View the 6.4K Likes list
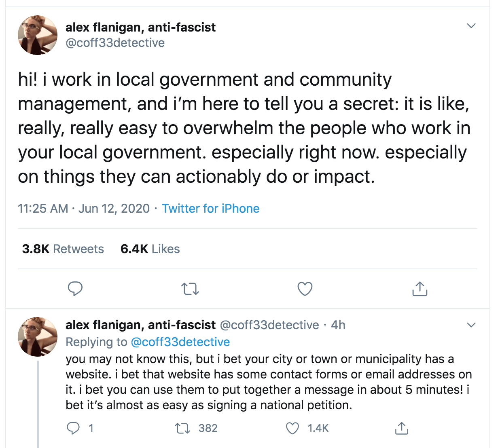The image size is (500, 448). (x=150, y=249)
